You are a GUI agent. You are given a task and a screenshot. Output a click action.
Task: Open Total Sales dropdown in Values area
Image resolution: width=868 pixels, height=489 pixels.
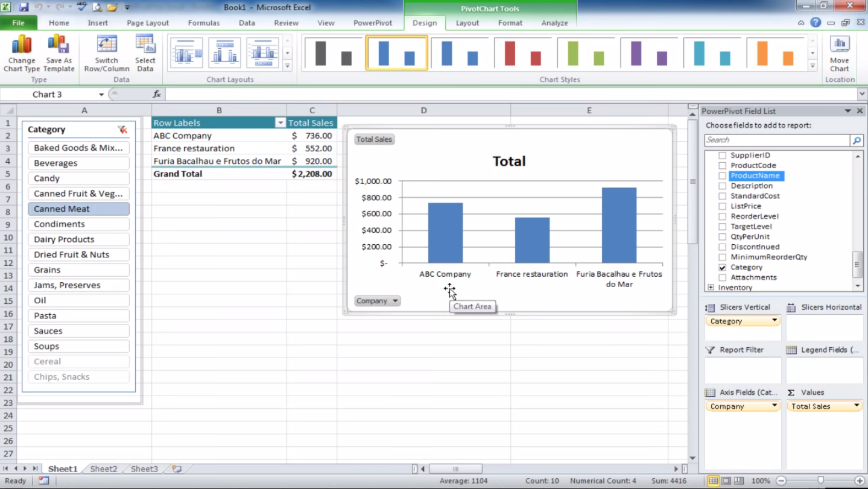click(857, 406)
